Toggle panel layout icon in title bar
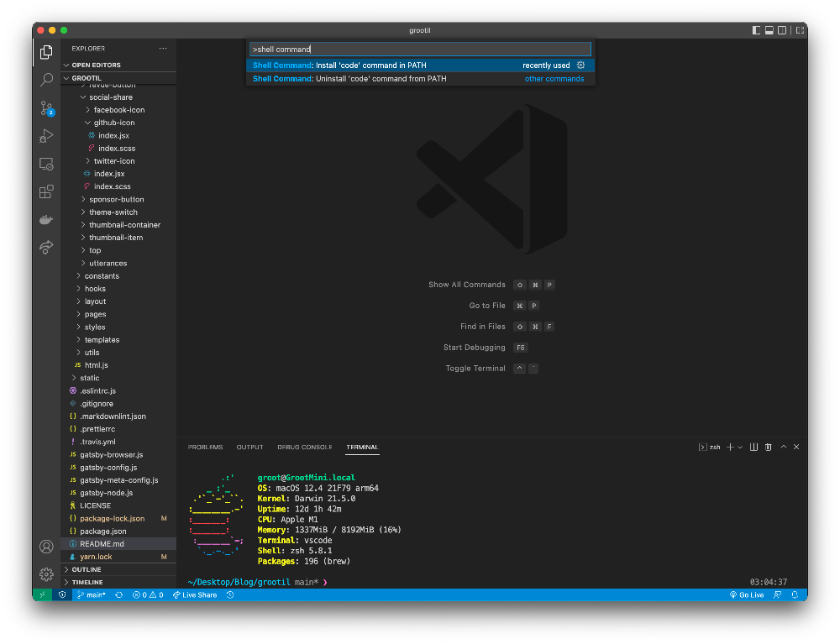Viewport: 840px width, 644px height. point(769,30)
